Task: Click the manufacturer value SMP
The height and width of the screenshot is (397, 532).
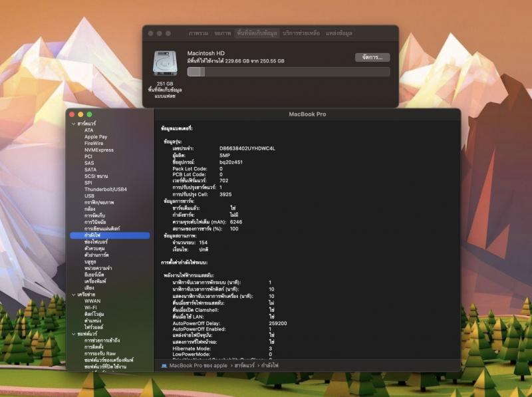Action: pyautogui.click(x=225, y=155)
